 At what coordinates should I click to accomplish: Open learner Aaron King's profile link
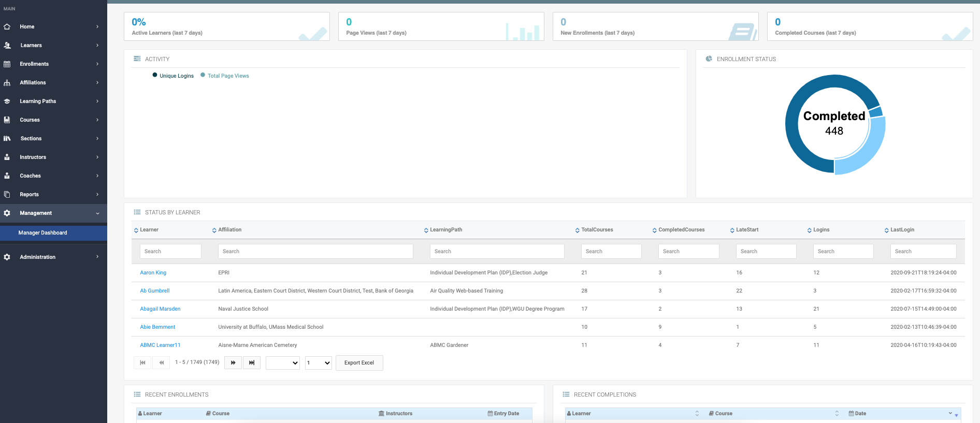153,273
